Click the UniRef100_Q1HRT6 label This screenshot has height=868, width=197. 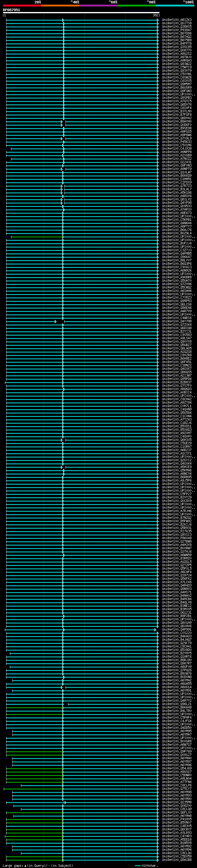tap(177, 656)
